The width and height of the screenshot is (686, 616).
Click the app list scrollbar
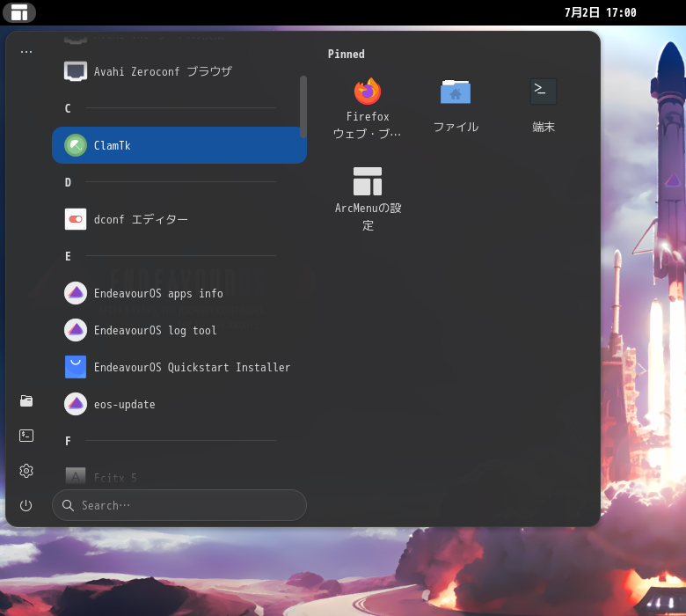pyautogui.click(x=303, y=106)
